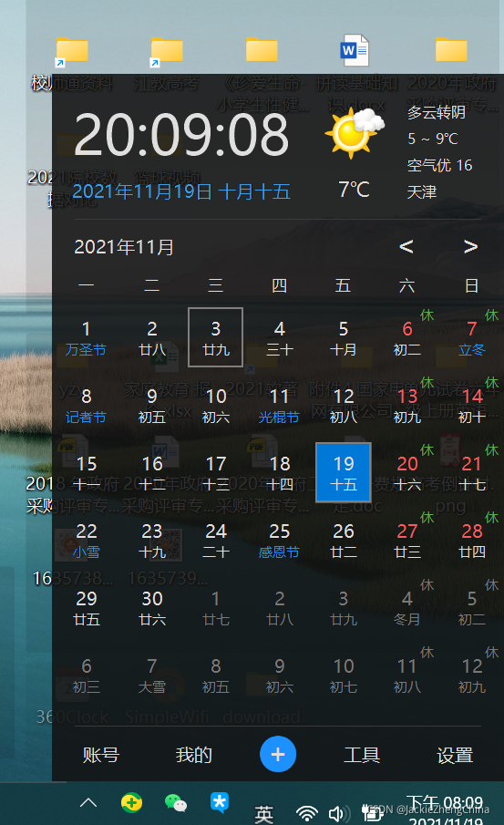
Task: Select November 1 万圣节
Action: pos(87,337)
